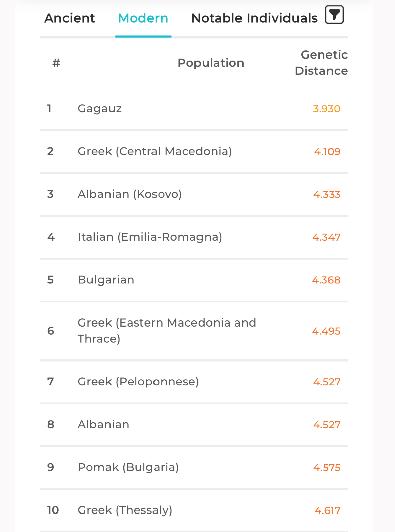Click the Albanian entry ranked eighth
The height and width of the screenshot is (532, 395).
point(103,424)
